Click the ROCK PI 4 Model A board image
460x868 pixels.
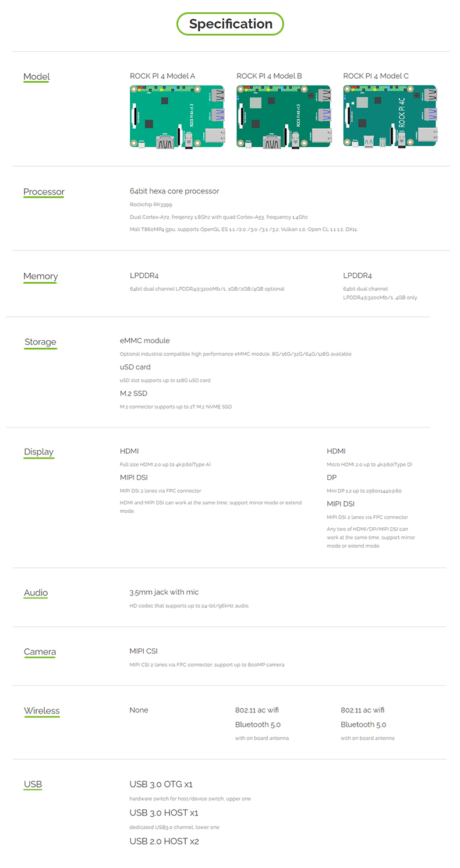[x=178, y=117]
